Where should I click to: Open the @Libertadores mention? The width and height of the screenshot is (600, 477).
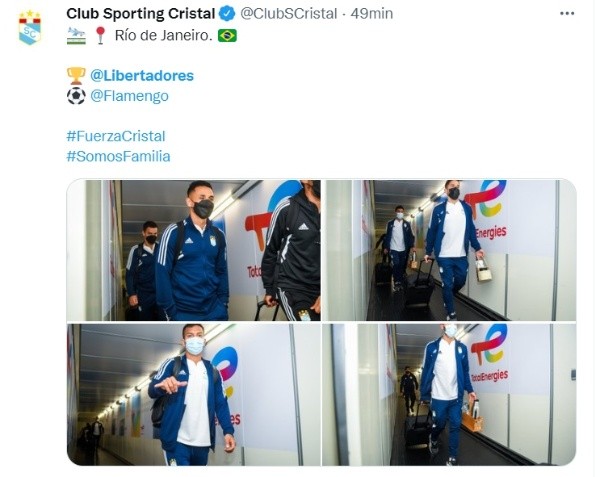point(142,75)
